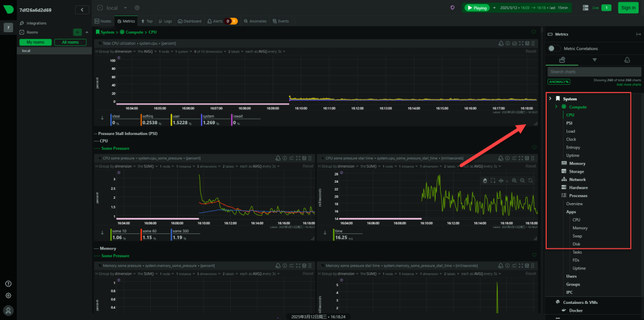Open the Dashboard tab
The image size is (644, 320).
pyautogui.click(x=190, y=21)
